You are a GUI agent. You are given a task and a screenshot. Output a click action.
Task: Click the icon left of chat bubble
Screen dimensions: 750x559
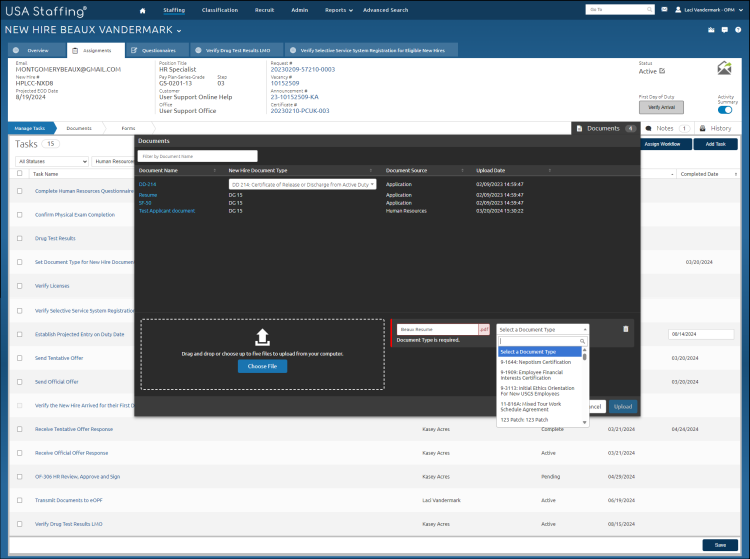click(711, 30)
